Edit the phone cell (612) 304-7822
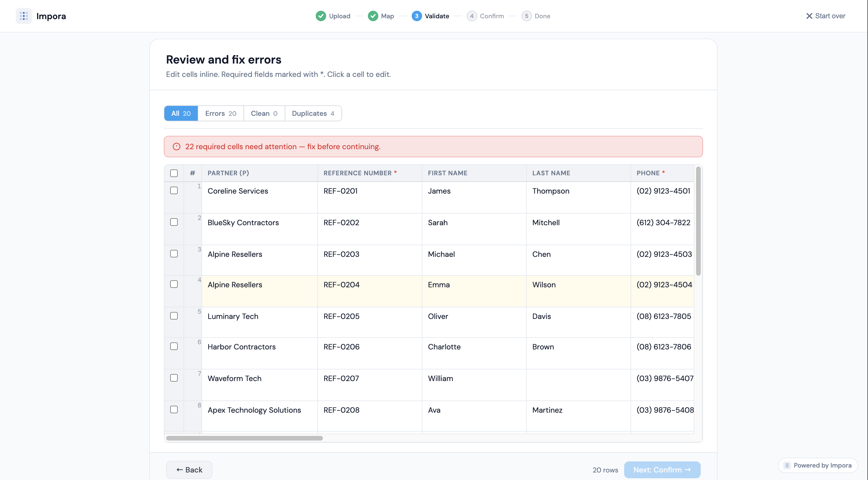The width and height of the screenshot is (868, 480). tap(662, 229)
